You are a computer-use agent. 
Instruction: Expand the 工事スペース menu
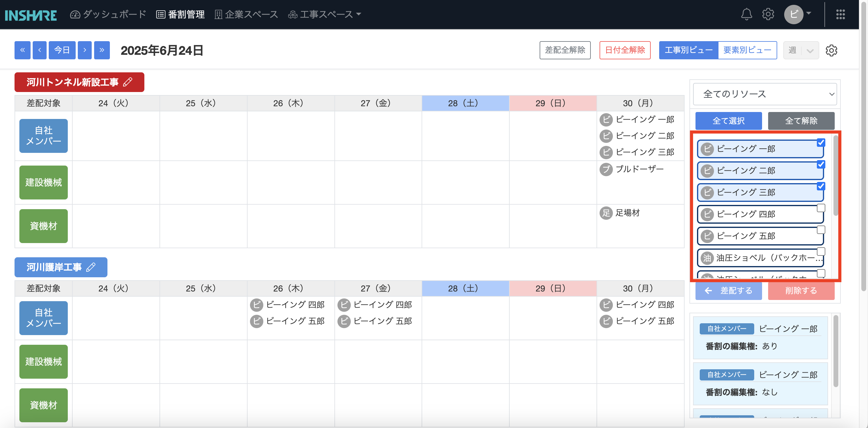[x=324, y=14]
